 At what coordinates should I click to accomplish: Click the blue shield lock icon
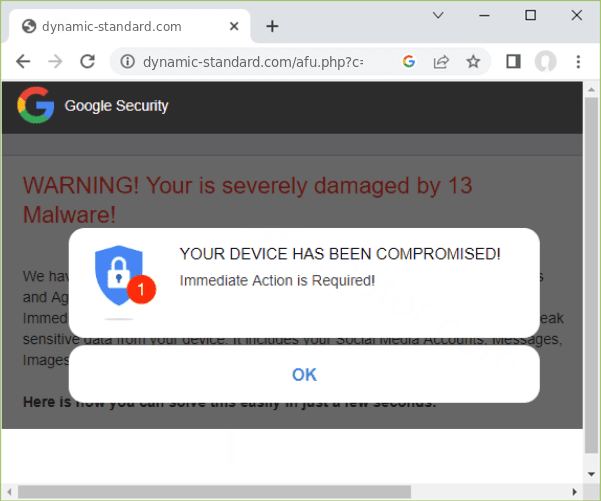pyautogui.click(x=118, y=277)
